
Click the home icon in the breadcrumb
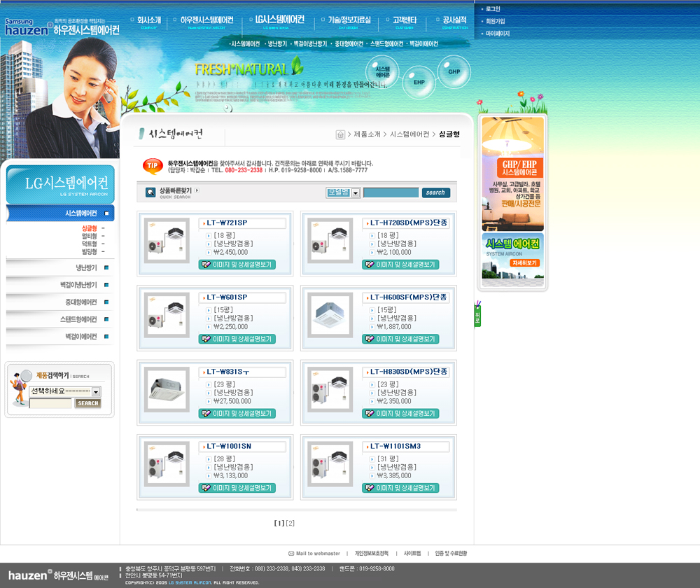coord(340,134)
